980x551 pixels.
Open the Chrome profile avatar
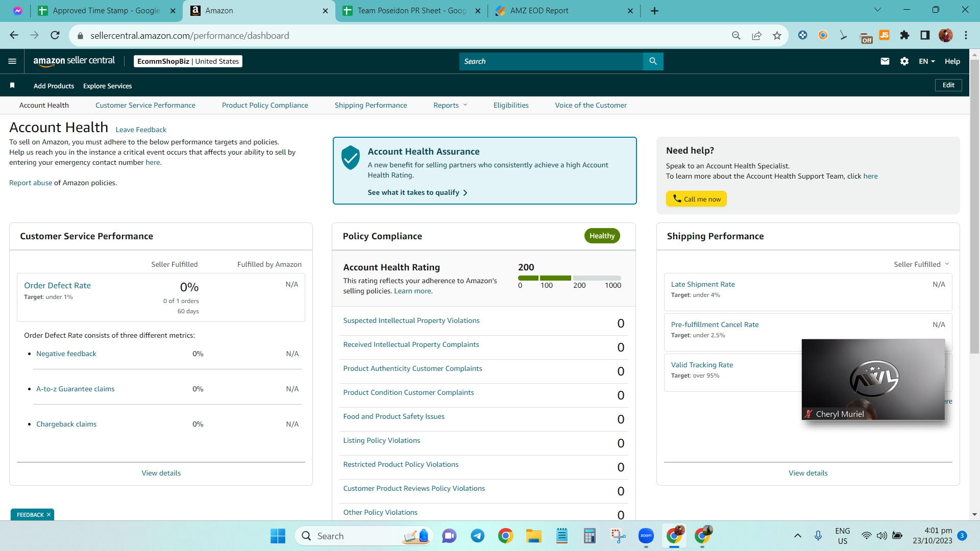(x=945, y=35)
